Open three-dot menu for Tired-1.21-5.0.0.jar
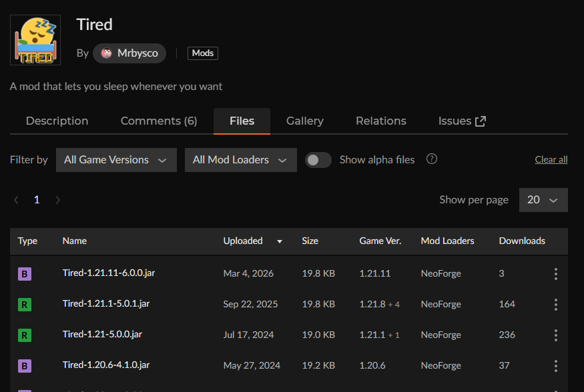Screen dimensions: 584x392 pos(555,335)
